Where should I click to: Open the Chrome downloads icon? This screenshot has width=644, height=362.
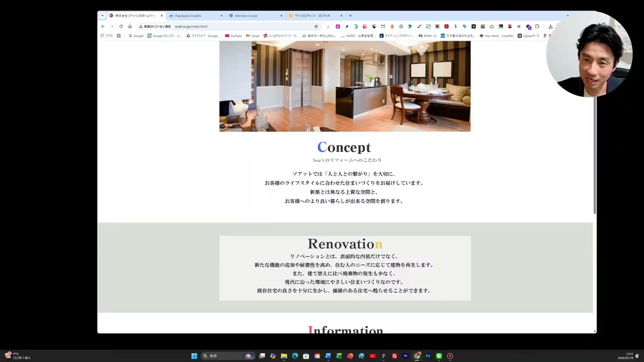(x=550, y=26)
